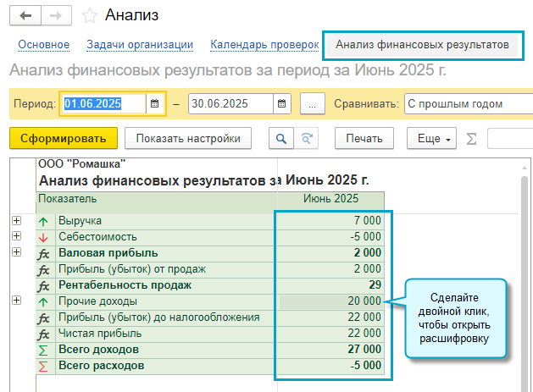Expand the Прочие доходы row

[16, 301]
